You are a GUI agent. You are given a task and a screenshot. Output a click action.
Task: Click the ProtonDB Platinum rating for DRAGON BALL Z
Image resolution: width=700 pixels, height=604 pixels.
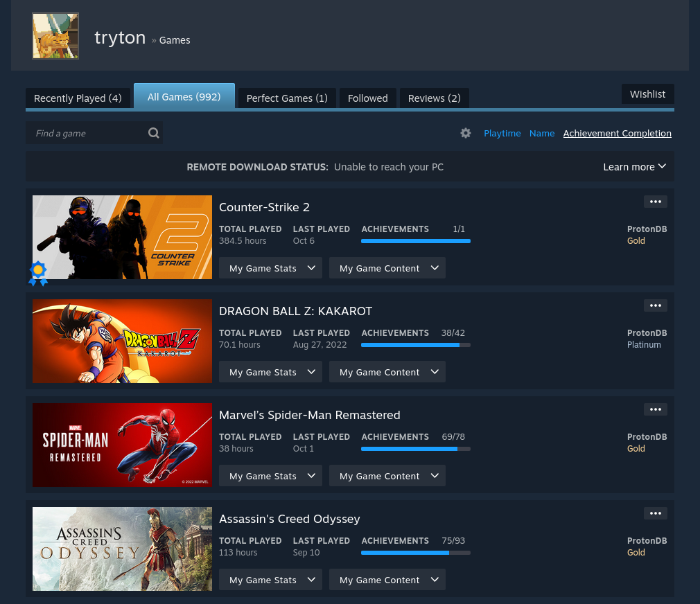644,345
